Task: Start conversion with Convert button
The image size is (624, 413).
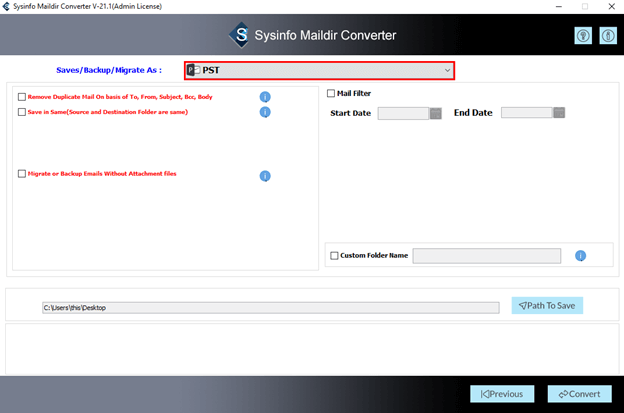Action: (x=579, y=394)
